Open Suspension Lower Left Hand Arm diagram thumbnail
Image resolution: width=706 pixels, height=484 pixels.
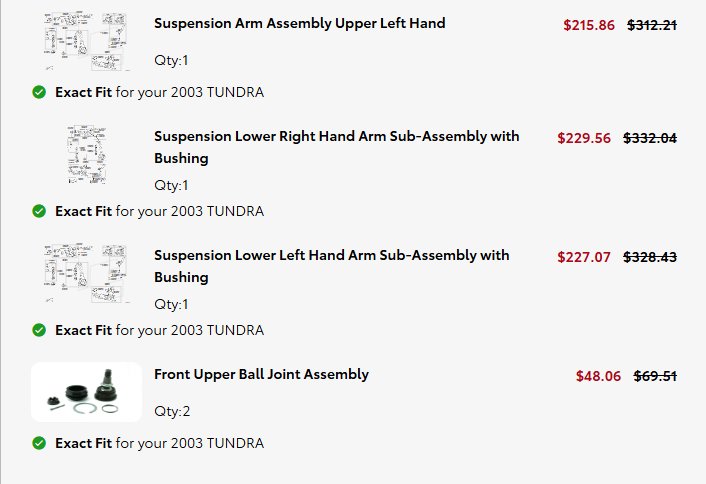86,273
